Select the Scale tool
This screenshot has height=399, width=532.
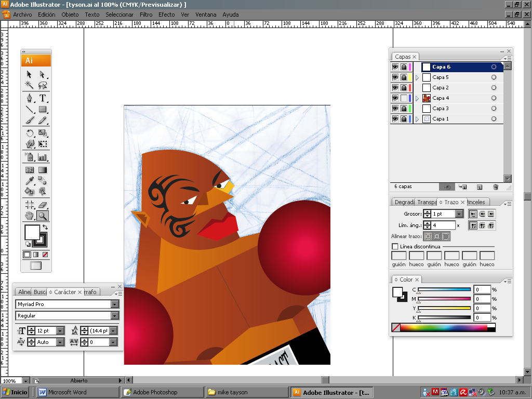43,133
